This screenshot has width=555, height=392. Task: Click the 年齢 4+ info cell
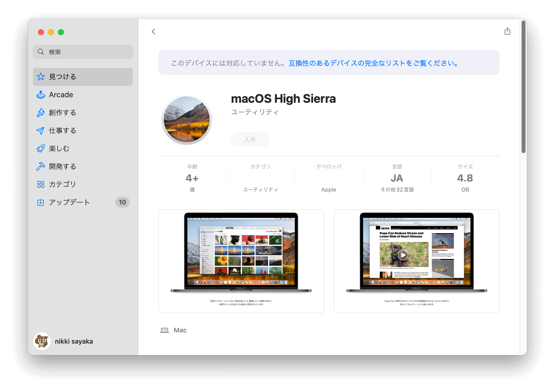coord(192,178)
